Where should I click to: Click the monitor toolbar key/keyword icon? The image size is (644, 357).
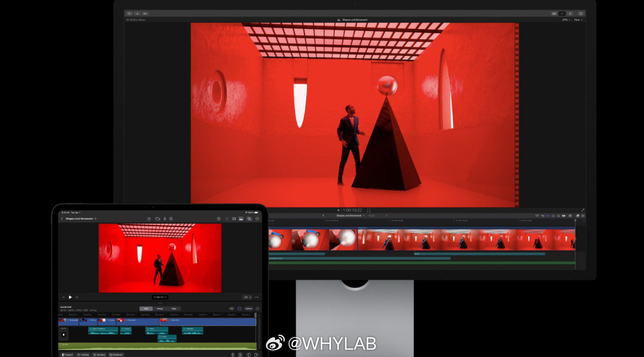click(x=145, y=14)
